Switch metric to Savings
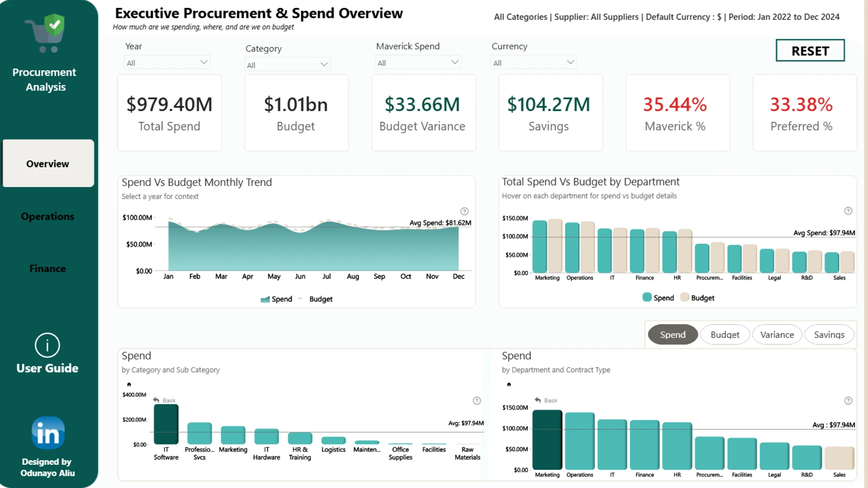 coord(829,335)
